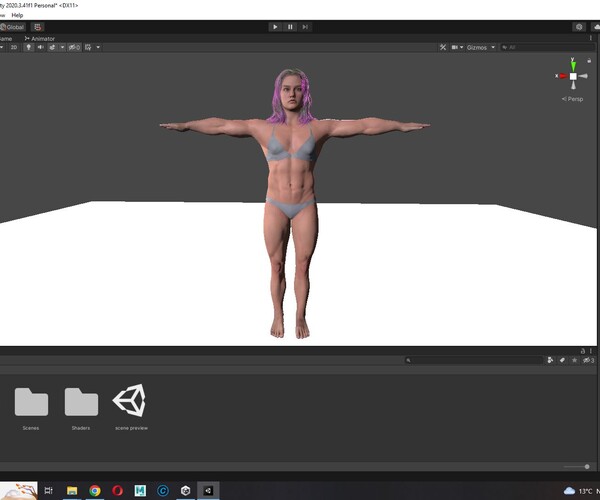Toggle scene lighting lightbulb icon
The height and width of the screenshot is (500, 600).
coord(28,47)
